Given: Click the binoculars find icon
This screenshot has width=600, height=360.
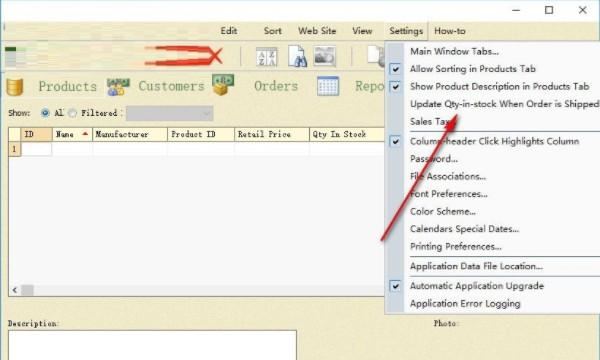Looking at the screenshot, I should pos(297,57).
